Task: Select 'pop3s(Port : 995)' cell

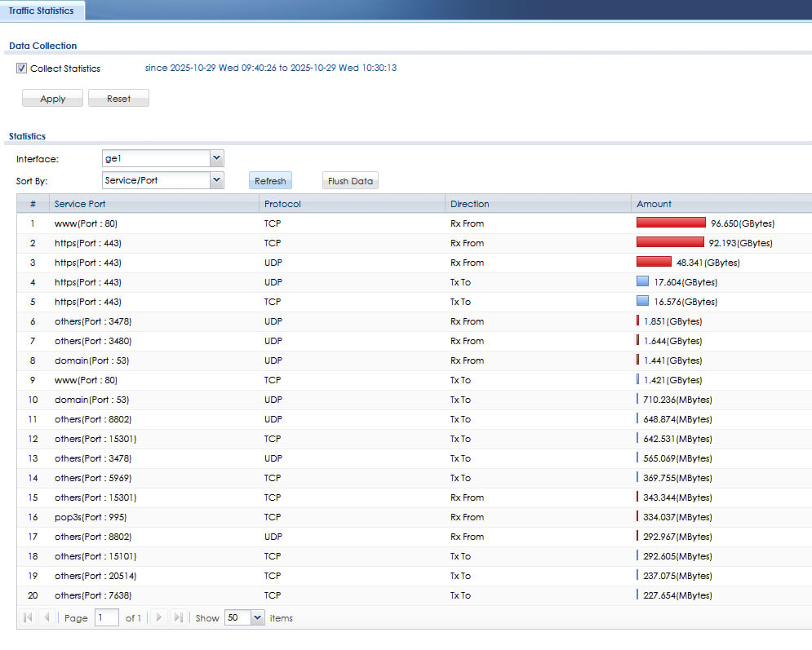Action: coord(91,517)
